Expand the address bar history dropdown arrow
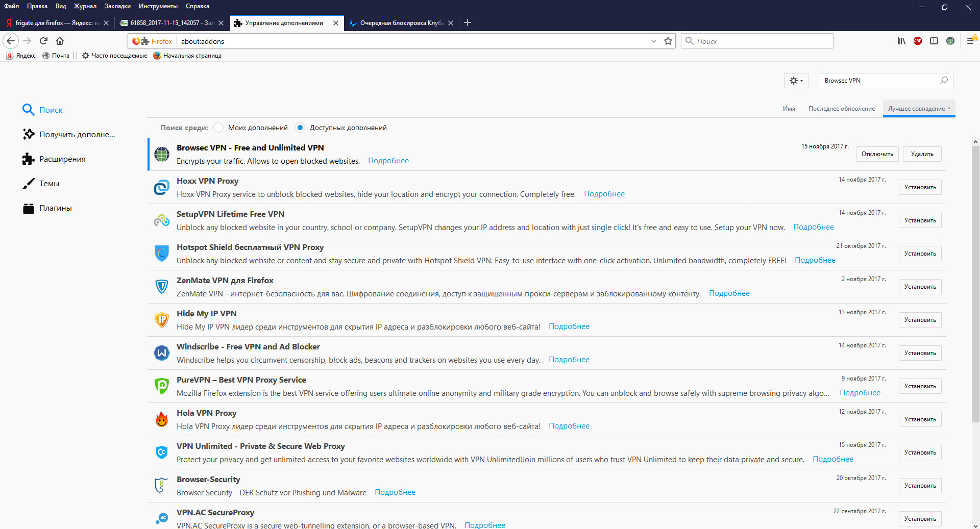 (654, 41)
